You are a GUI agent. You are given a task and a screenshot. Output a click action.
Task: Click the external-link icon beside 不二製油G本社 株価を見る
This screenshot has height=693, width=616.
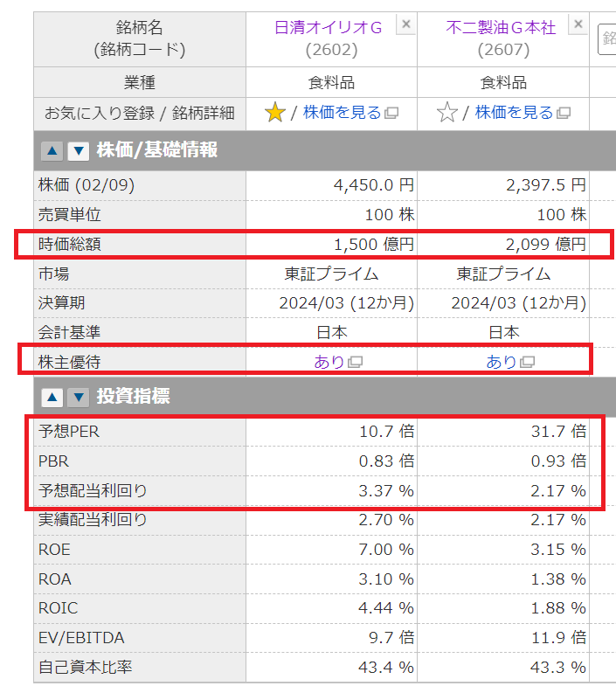[564, 113]
